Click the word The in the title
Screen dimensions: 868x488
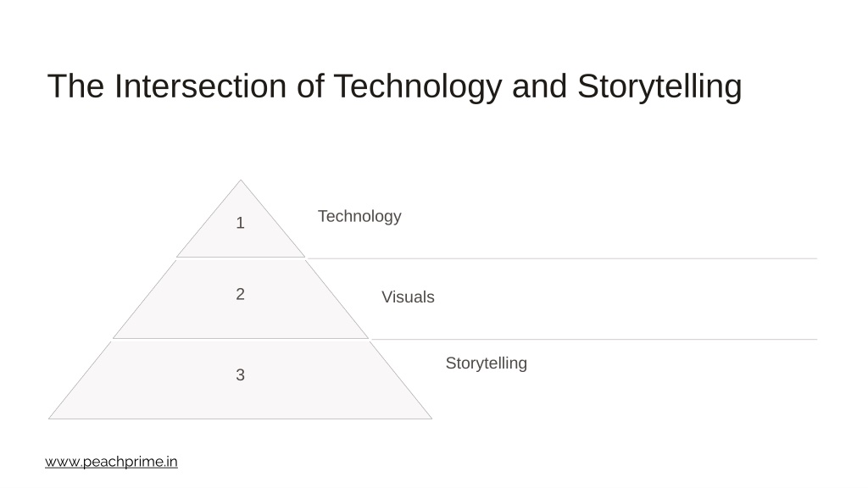coord(75,86)
